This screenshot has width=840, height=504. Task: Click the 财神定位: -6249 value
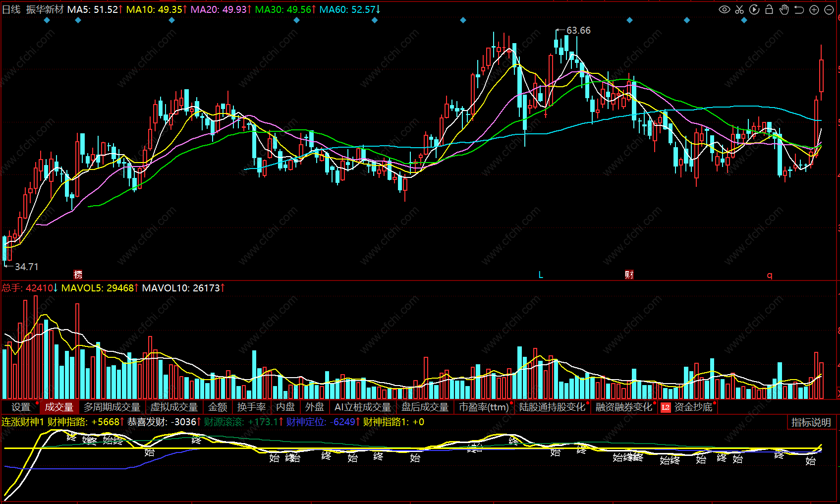tap(323, 422)
